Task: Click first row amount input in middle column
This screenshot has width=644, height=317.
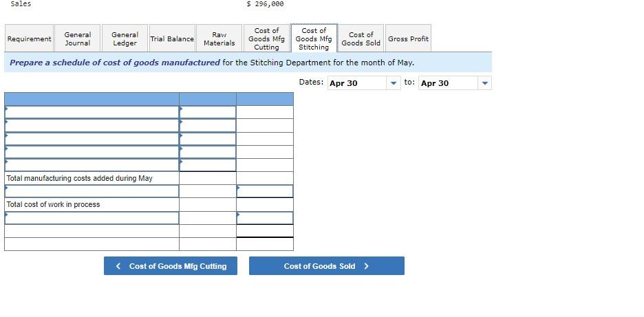Action: coord(208,112)
